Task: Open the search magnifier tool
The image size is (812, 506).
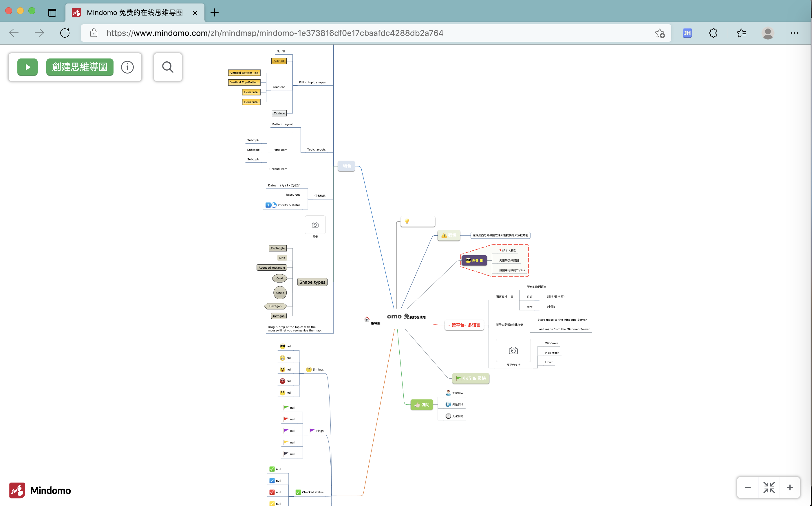Action: [x=168, y=67]
